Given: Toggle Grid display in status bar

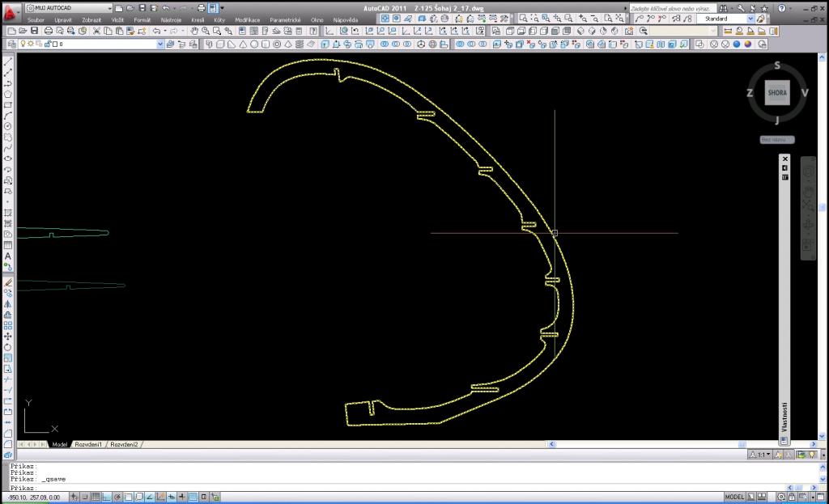Looking at the screenshot, I should (96, 497).
